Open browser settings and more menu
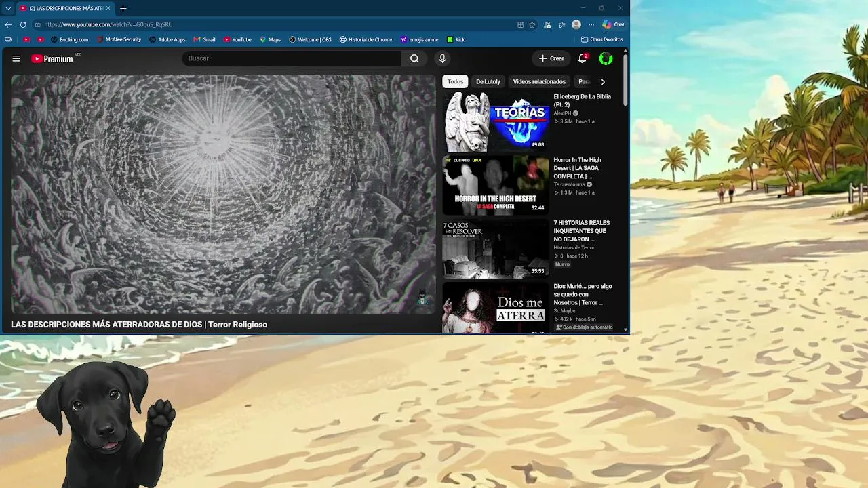 click(x=591, y=24)
